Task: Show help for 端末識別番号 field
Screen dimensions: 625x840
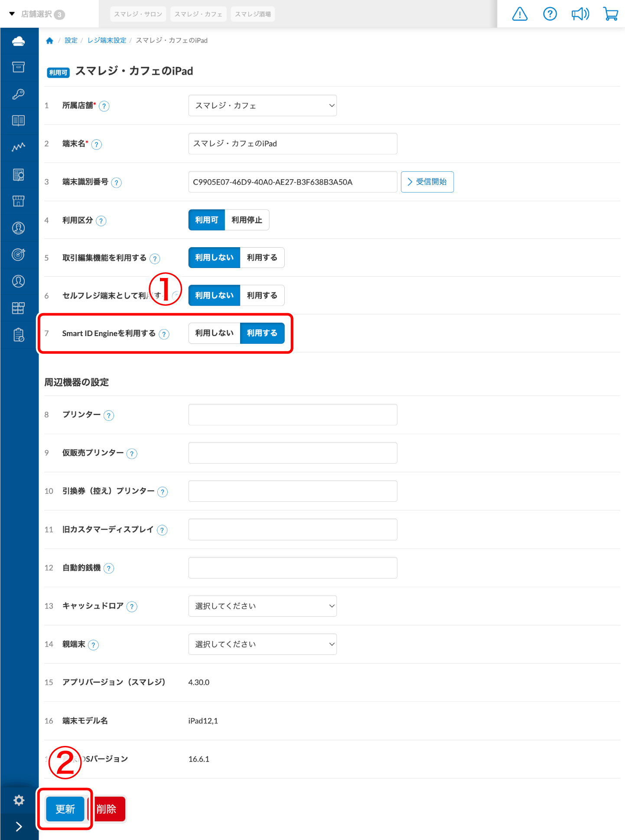Action: click(116, 183)
